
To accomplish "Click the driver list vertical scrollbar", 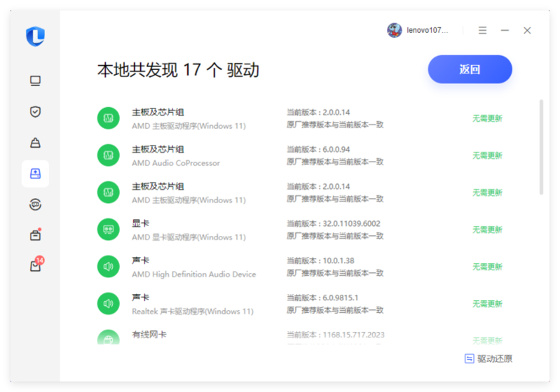I will (541, 147).
